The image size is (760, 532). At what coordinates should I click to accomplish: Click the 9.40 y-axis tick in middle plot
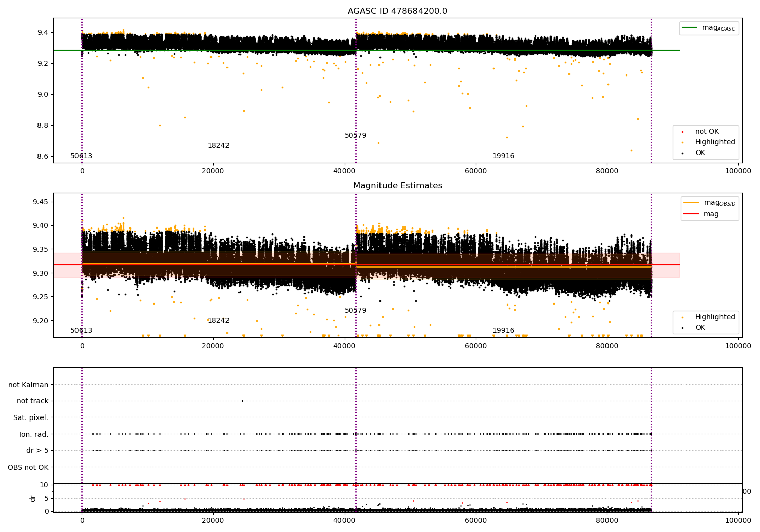(x=40, y=225)
